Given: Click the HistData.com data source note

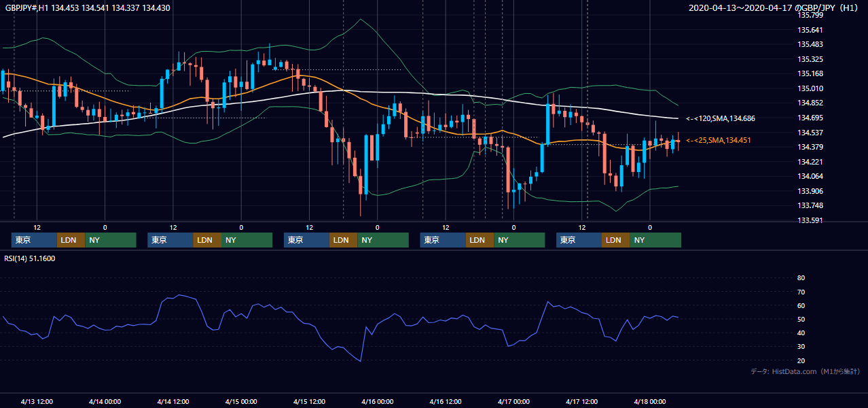Looking at the screenshot, I should click(806, 371).
